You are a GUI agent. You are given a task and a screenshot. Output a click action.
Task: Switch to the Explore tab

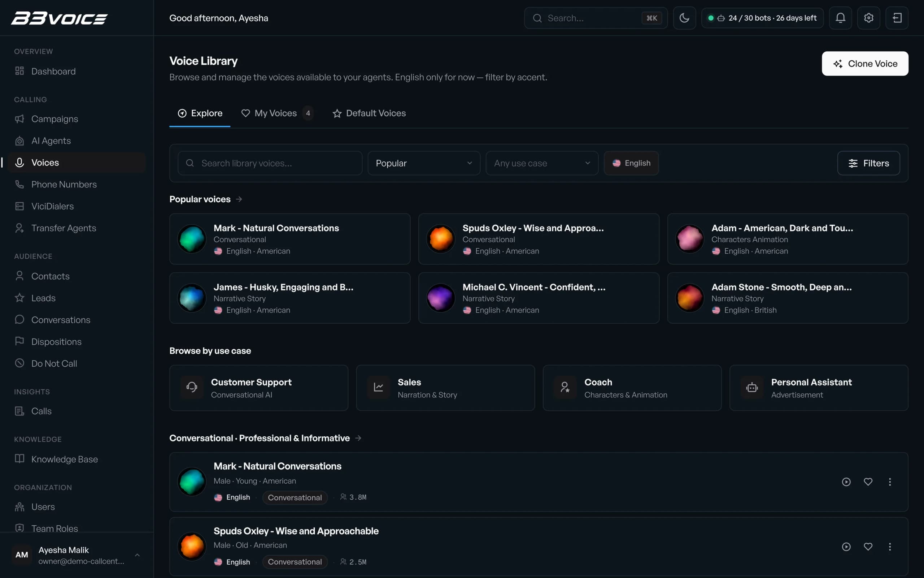click(200, 113)
